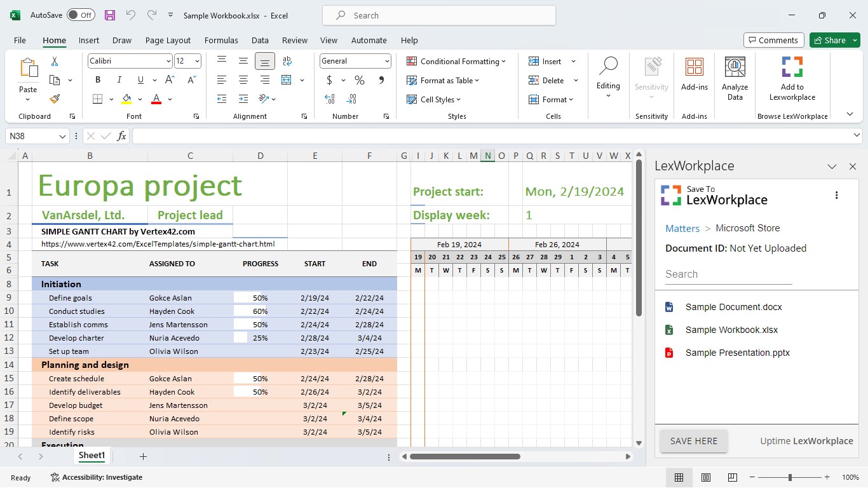868x488 pixels.
Task: Add a new sheet with the plus icon
Action: coord(143,456)
